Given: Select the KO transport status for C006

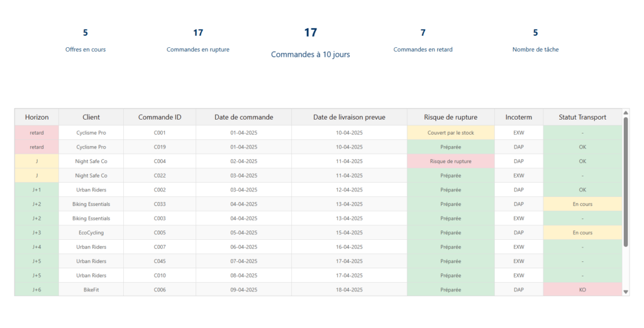Looking at the screenshot, I should pos(582,290).
